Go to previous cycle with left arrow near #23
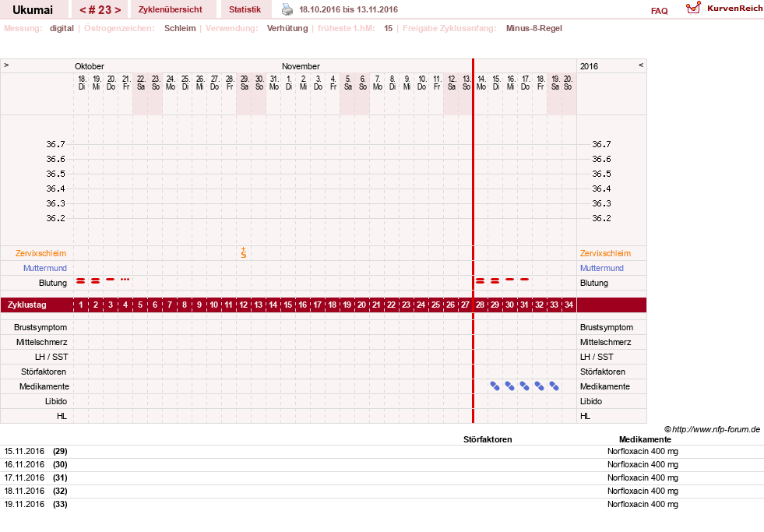The width and height of the screenshot is (764, 532). (83, 10)
